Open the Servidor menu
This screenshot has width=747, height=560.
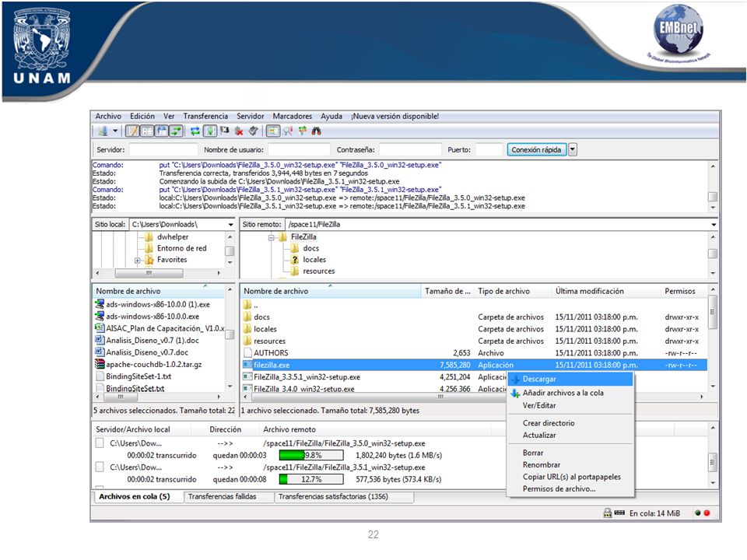pos(251,116)
